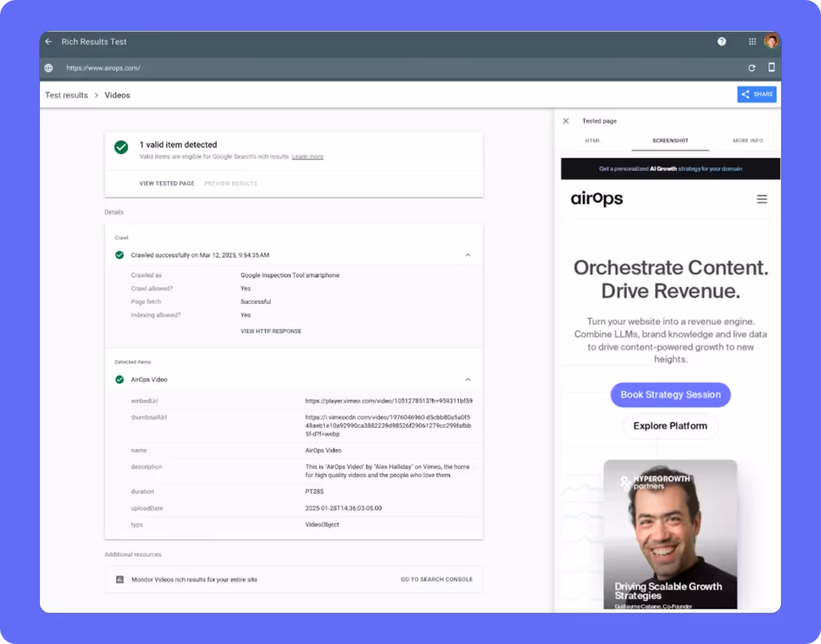The height and width of the screenshot is (644, 821).
Task: Click the type value VideoObject
Action: tap(322, 525)
